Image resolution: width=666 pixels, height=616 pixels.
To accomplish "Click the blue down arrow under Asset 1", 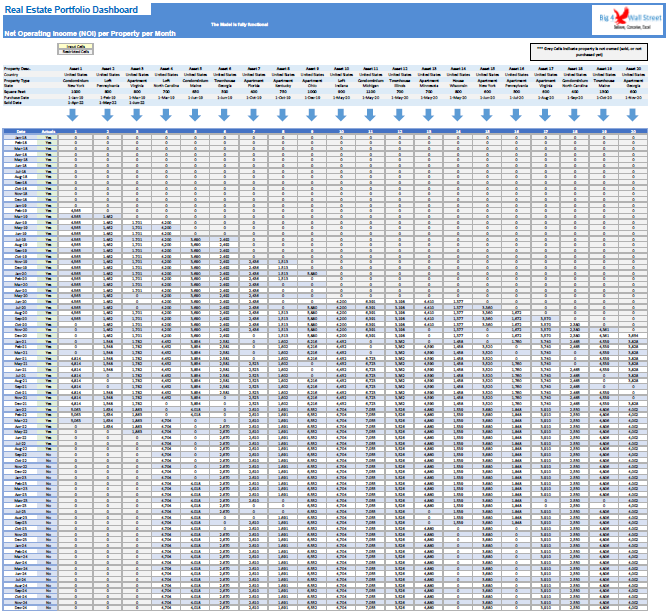I will 73,115.
